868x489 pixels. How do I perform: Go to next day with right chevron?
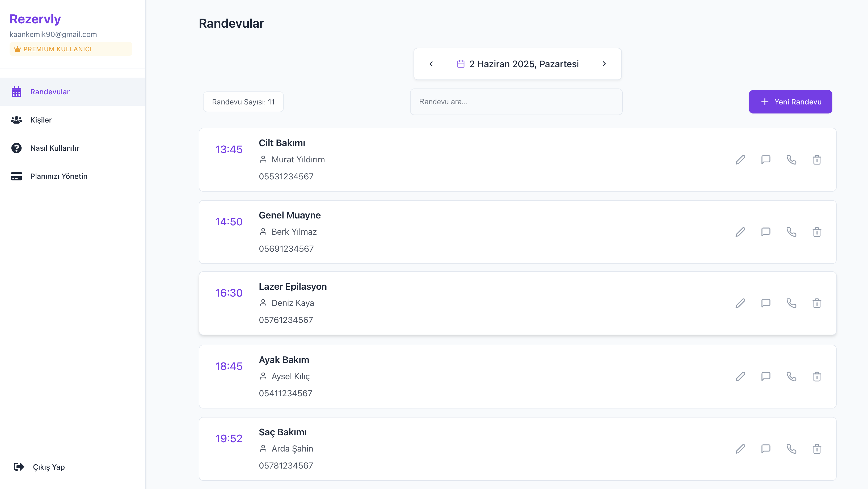pyautogui.click(x=604, y=64)
